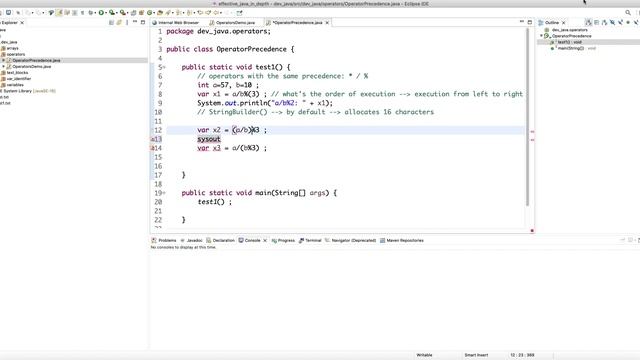Open the Problems tab
640x360 pixels.
pos(164,240)
